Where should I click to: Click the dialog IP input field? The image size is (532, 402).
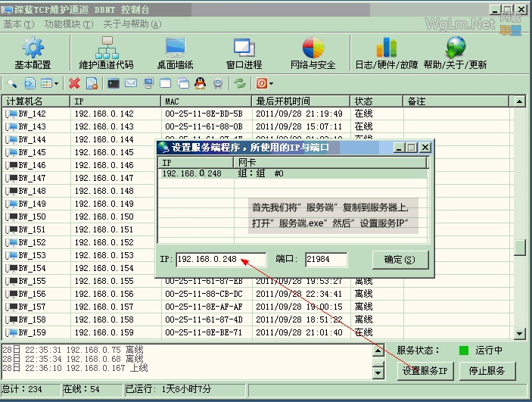(221, 260)
